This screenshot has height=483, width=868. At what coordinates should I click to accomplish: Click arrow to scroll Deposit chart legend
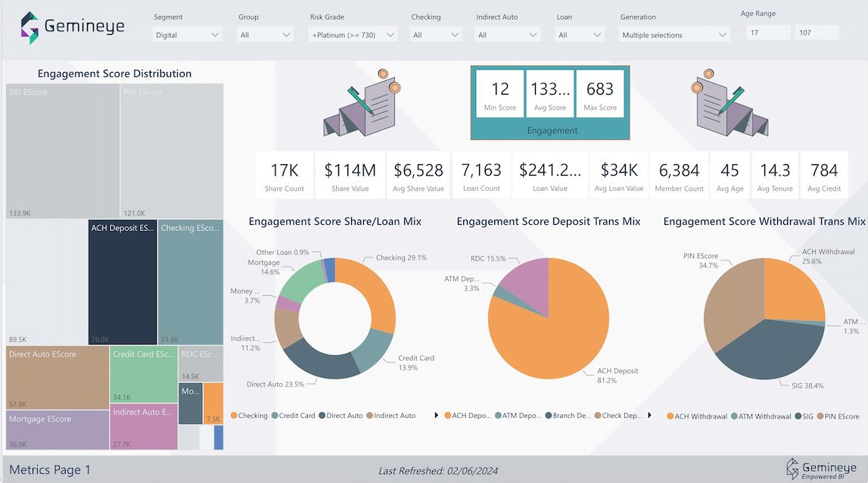pyautogui.click(x=649, y=416)
